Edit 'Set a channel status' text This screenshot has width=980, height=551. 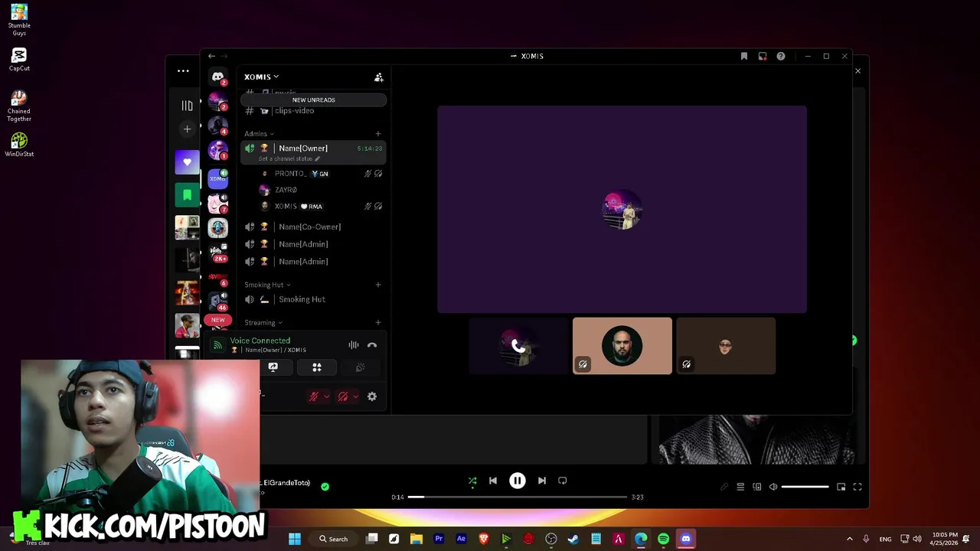coord(289,158)
